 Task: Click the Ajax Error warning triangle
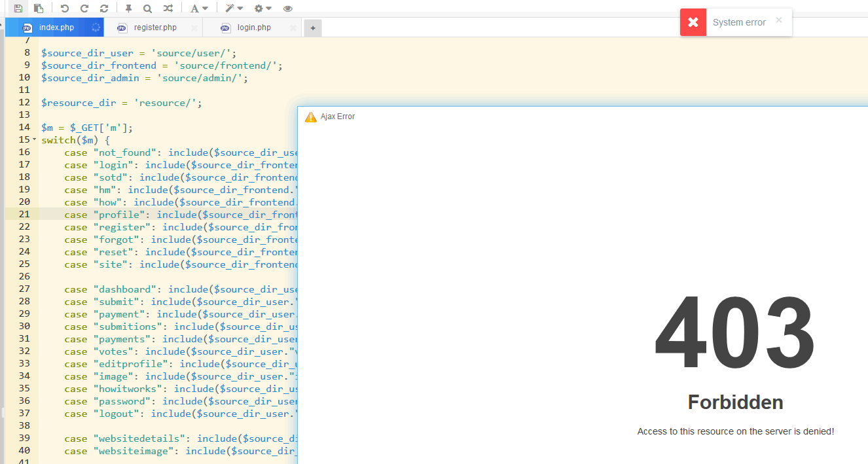pos(310,116)
